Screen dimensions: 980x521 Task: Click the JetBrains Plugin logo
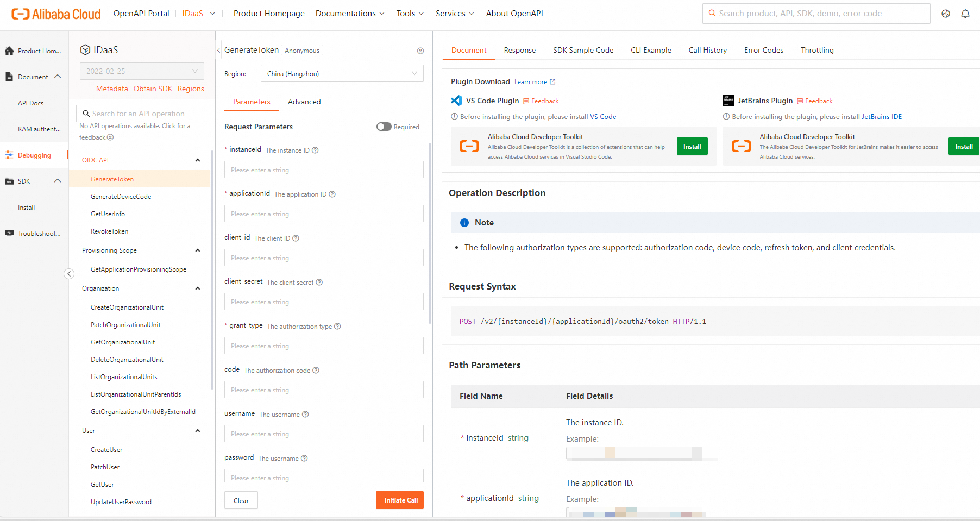(728, 101)
